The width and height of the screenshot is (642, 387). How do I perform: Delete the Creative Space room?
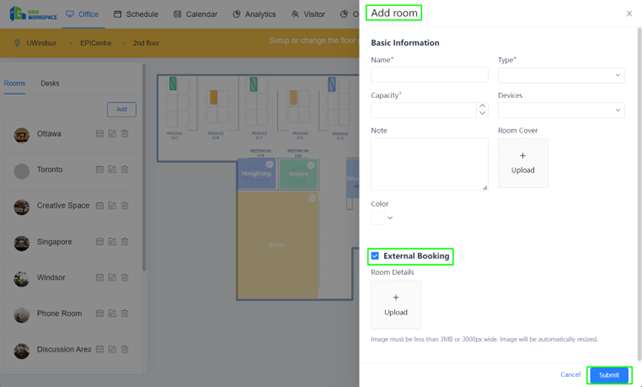(x=125, y=206)
